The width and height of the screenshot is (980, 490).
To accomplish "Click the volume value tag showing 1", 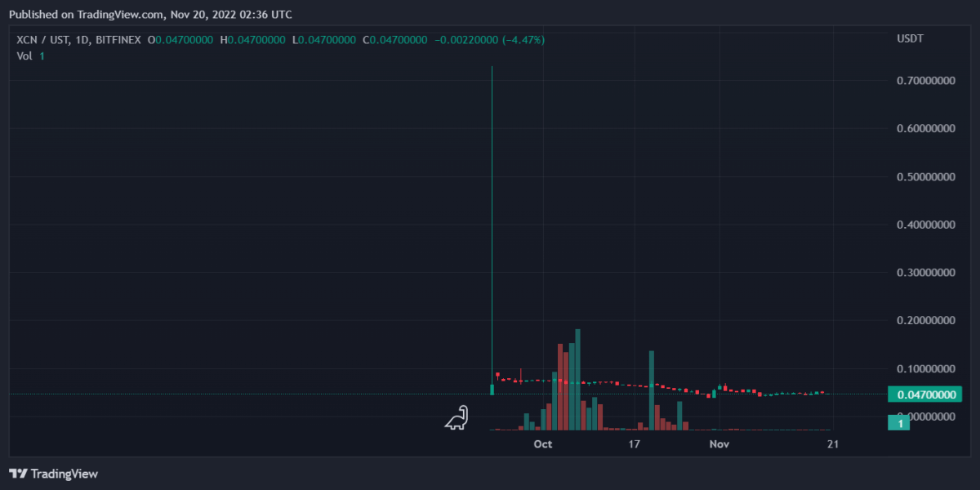I will click(900, 423).
